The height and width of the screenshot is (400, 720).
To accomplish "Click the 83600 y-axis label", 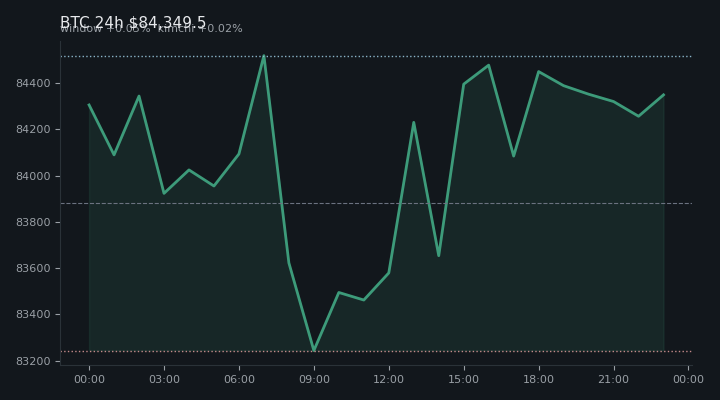I will coord(33,268).
